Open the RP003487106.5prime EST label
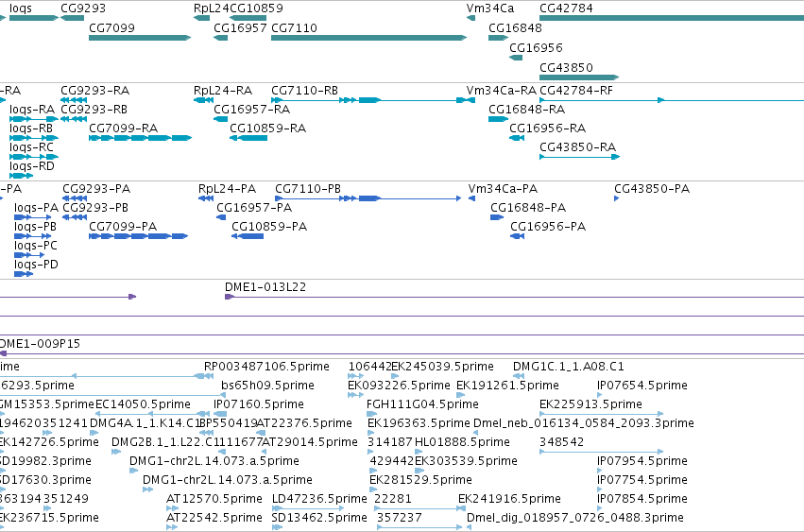 click(x=266, y=367)
